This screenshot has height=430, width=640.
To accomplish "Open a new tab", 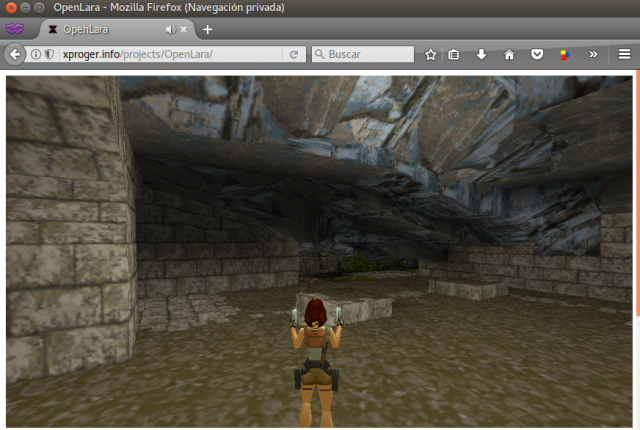I will 207,29.
